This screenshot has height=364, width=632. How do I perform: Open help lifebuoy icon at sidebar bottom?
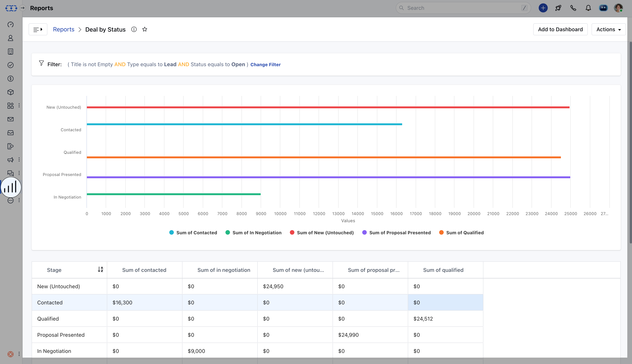[11, 354]
